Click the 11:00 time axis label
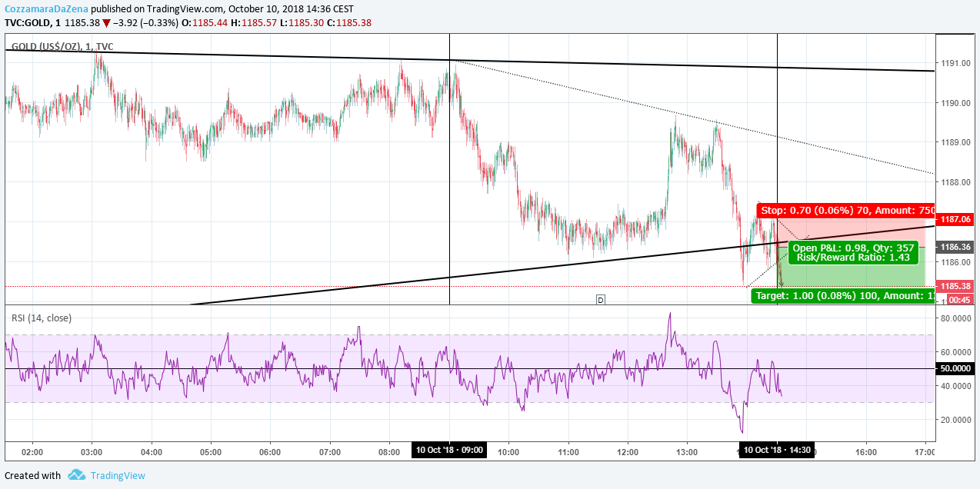Screen dimensions: 980x489 pos(568,453)
